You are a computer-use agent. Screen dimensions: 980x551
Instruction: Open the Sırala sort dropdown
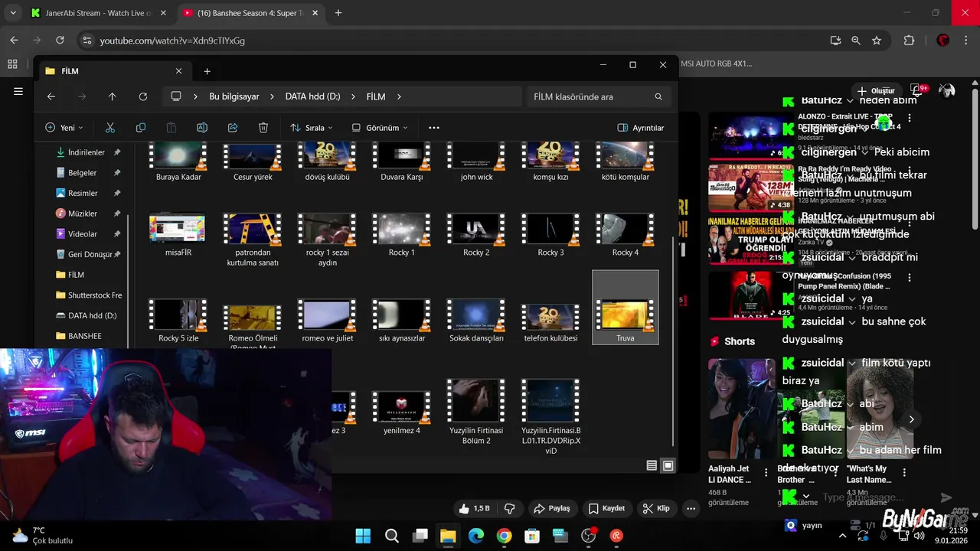tap(312, 128)
